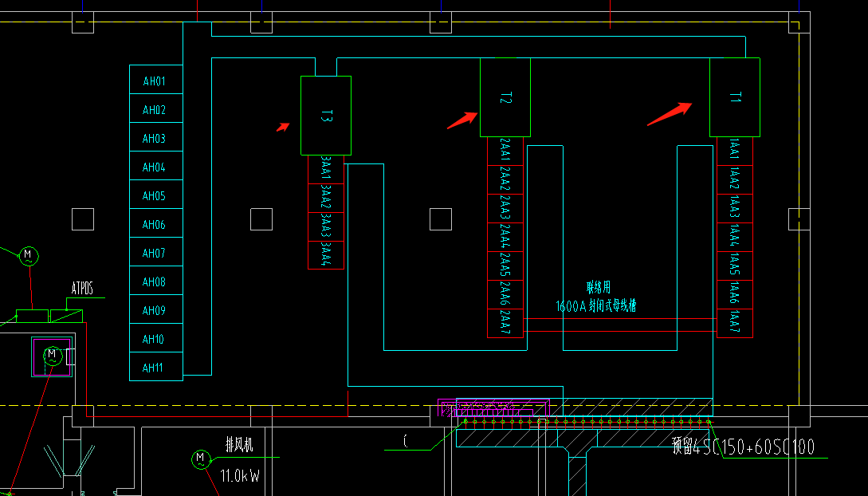Image resolution: width=868 pixels, height=496 pixels.
Task: Click small red arrow near T3
Action: click(x=284, y=128)
